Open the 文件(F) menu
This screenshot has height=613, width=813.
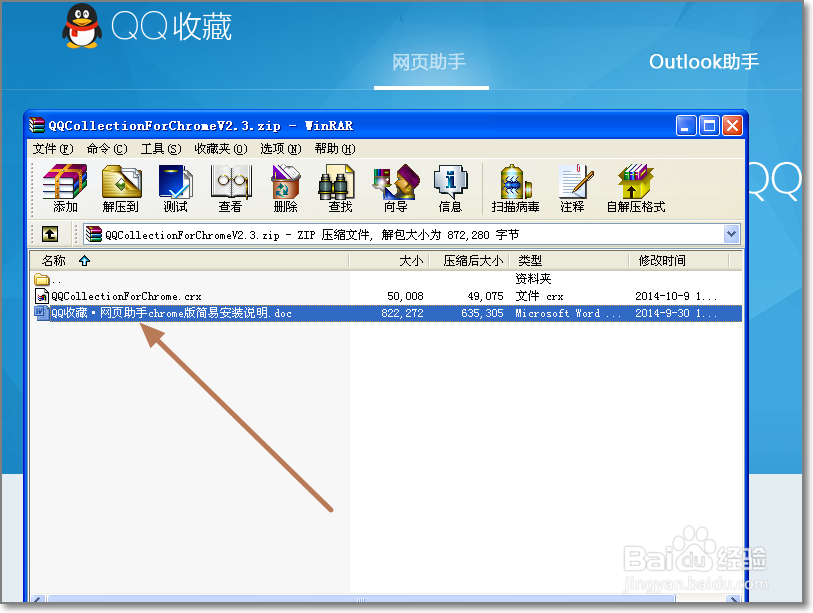53,149
